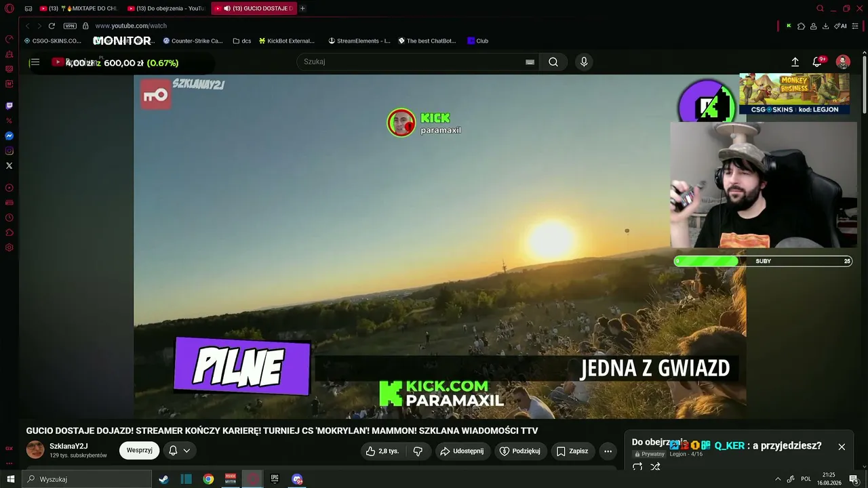Open the SzklanaY2J channel avatar

pyautogui.click(x=35, y=450)
